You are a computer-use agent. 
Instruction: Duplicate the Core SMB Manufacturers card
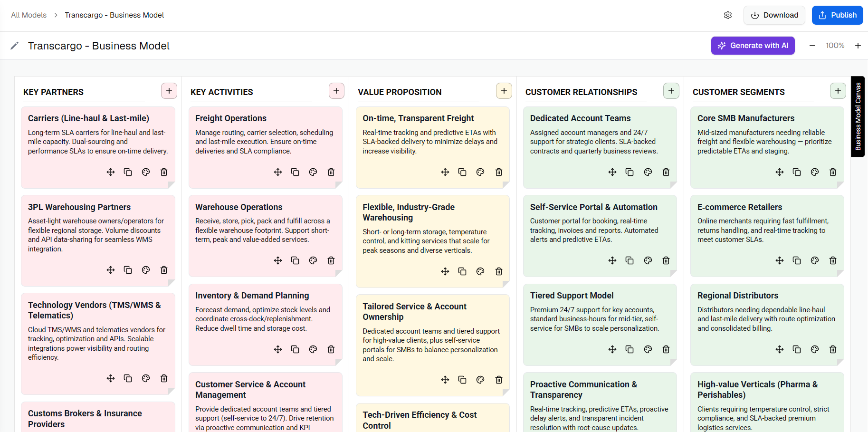coord(797,172)
